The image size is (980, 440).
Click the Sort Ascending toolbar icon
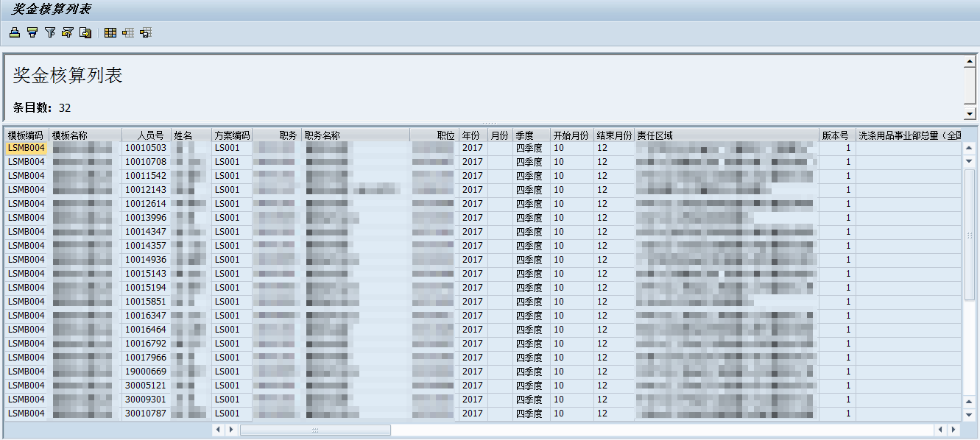[14, 32]
